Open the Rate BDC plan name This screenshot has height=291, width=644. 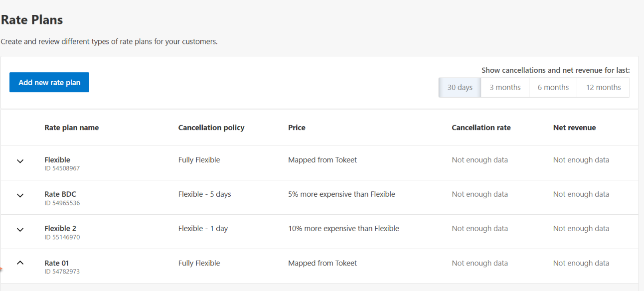[60, 194]
